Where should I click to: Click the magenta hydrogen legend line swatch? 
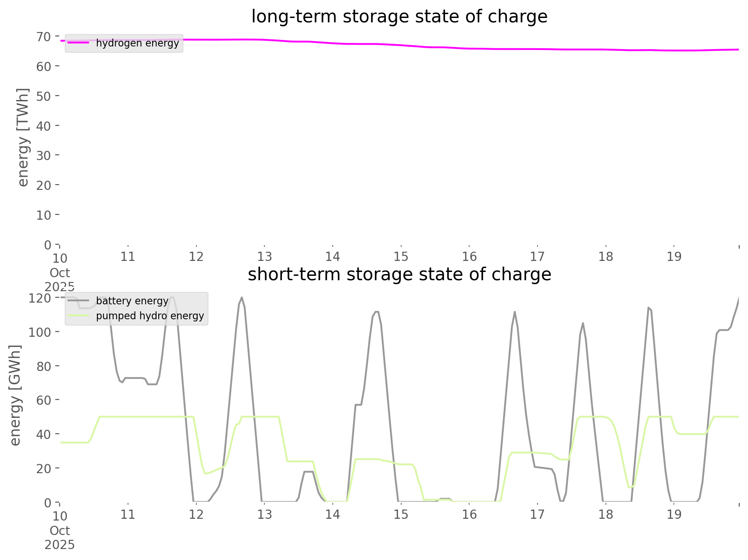coord(78,43)
